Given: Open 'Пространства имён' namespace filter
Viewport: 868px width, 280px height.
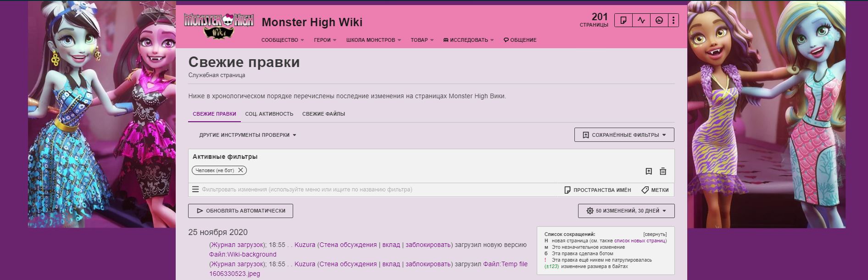Looking at the screenshot, I should (597, 190).
